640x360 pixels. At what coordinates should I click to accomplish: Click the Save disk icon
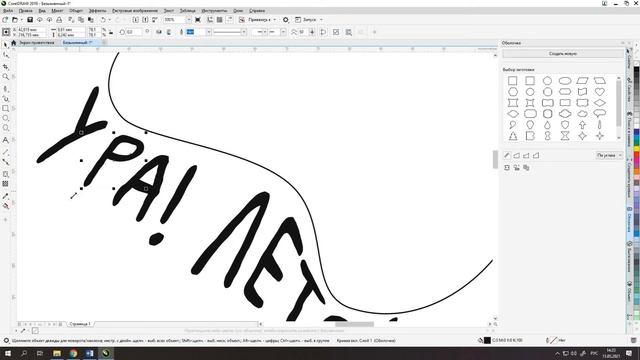30,20
